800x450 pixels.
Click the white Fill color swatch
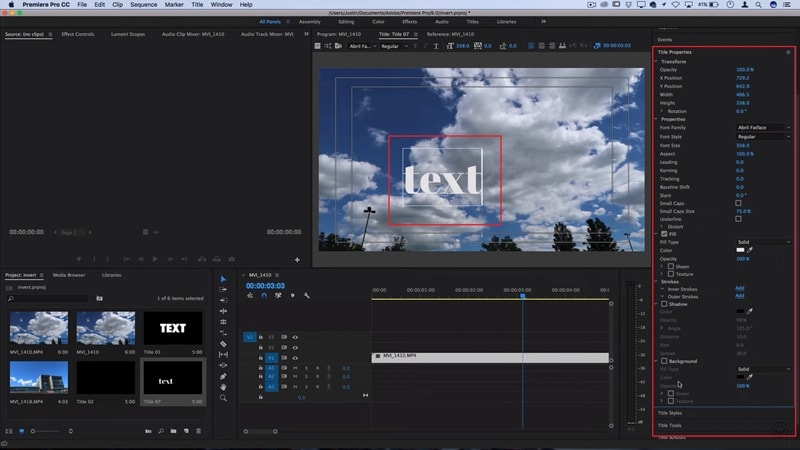(738, 250)
